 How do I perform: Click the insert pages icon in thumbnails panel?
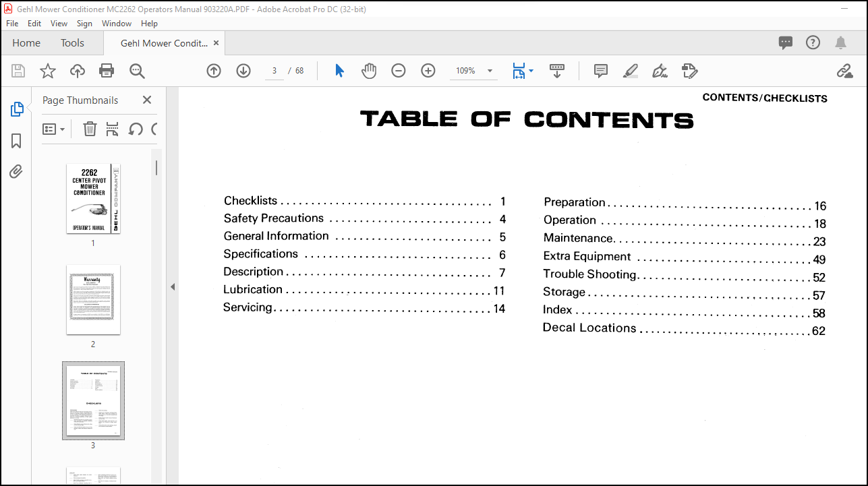tap(113, 129)
